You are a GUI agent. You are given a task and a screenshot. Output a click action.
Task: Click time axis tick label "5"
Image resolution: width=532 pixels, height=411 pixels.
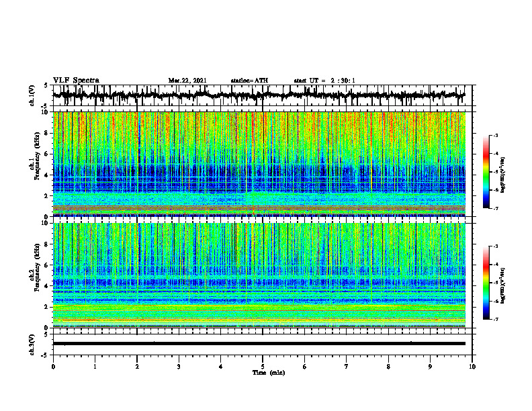pyautogui.click(x=263, y=367)
